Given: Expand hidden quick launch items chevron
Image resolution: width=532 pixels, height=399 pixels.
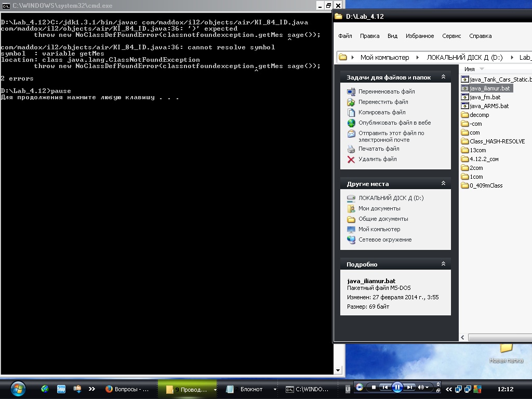Looking at the screenshot, I should pos(92,389).
